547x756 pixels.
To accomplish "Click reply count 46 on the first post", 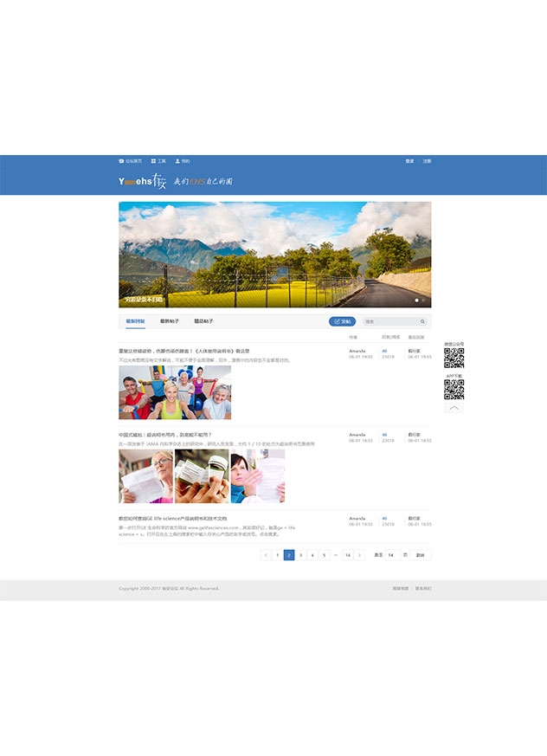I will pos(384,351).
